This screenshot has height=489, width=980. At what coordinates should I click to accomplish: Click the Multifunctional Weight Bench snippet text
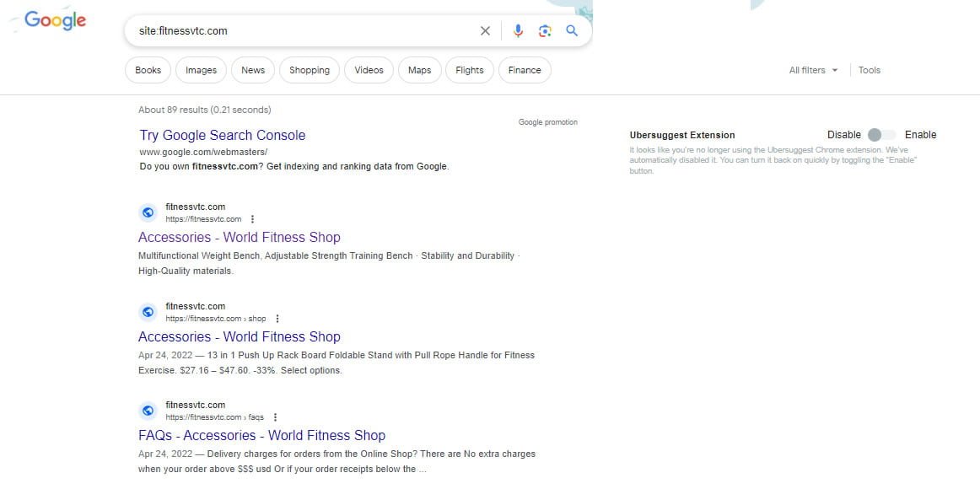[x=330, y=264]
